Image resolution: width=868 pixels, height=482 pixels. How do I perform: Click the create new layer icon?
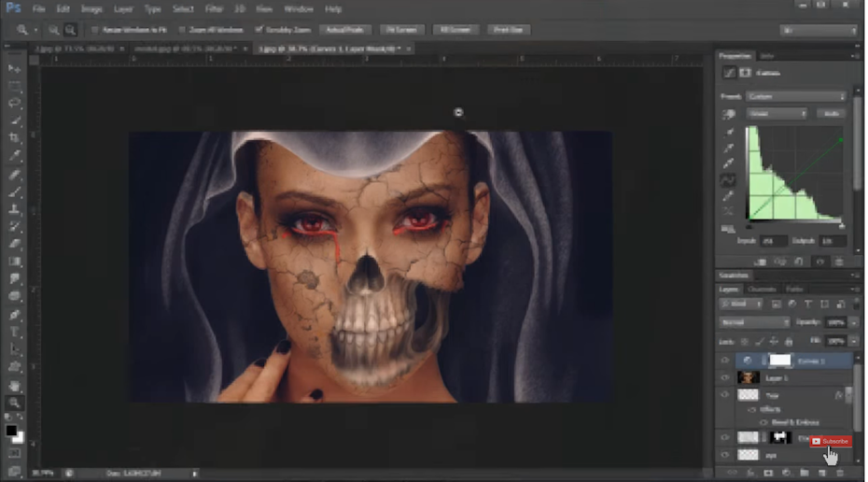point(822,474)
